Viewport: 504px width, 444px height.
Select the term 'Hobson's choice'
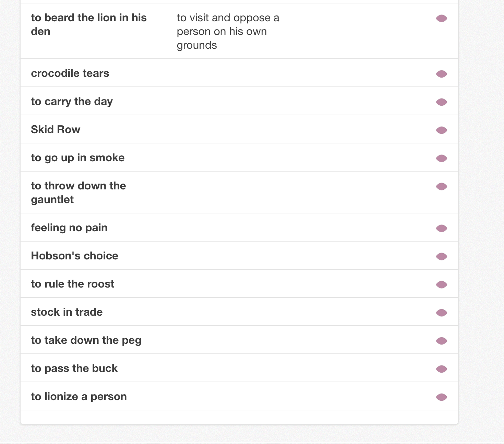pyautogui.click(x=74, y=256)
